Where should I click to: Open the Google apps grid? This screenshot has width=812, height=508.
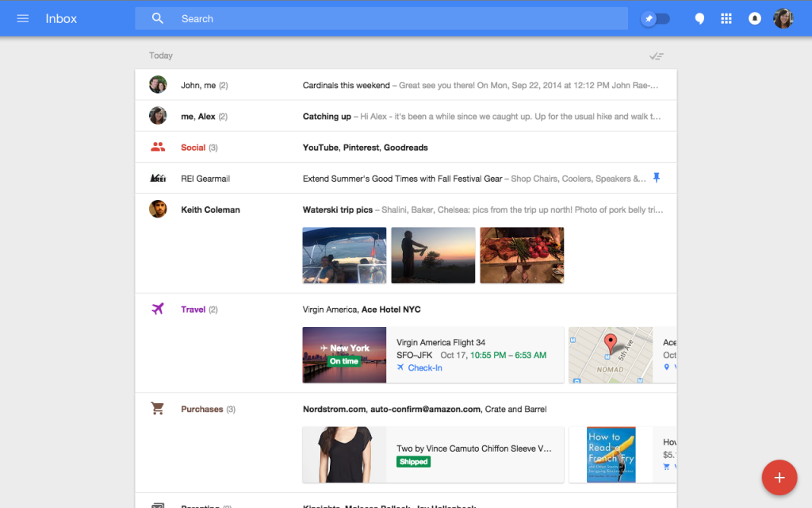(726, 19)
